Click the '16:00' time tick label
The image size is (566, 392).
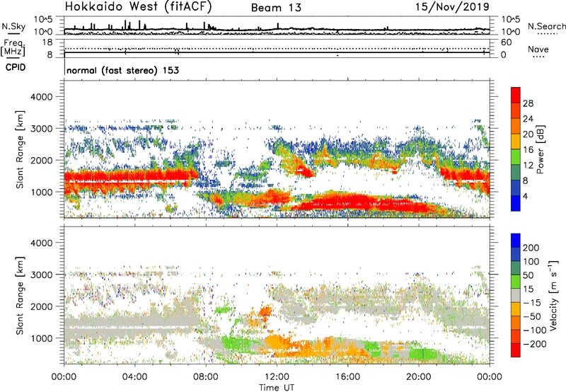347,377
